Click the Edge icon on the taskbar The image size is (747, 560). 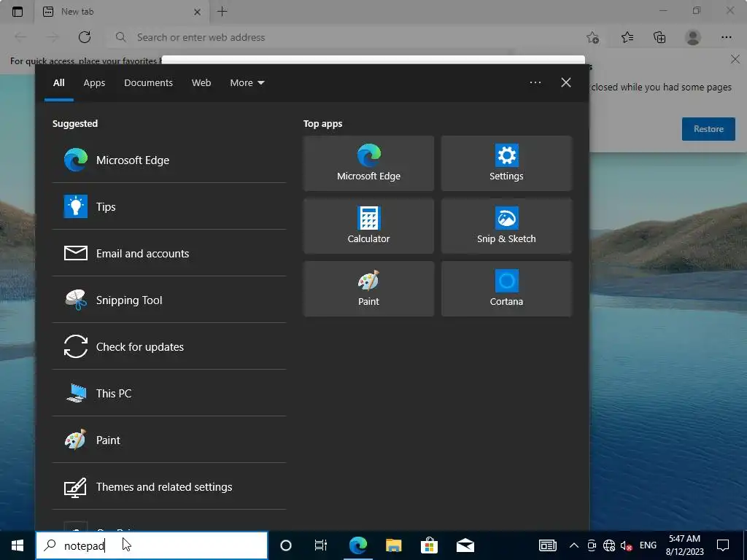point(357,545)
